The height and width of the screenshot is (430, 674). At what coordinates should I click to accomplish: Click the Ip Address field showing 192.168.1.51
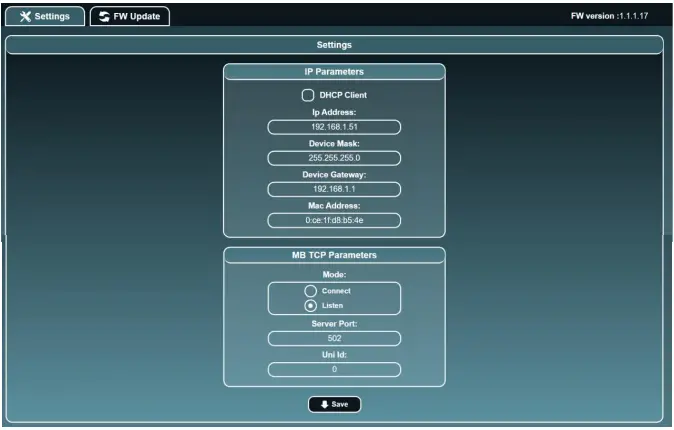(334, 127)
